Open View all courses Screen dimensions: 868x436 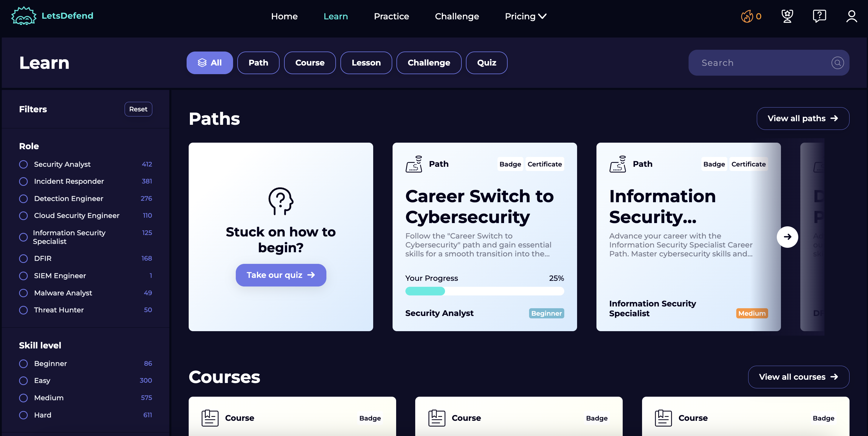click(x=798, y=377)
